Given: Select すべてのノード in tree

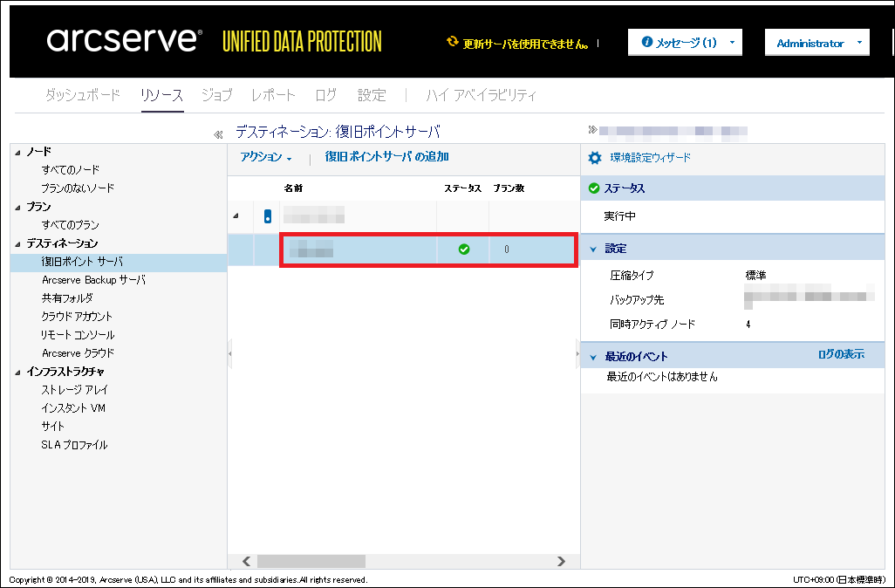Looking at the screenshot, I should pyautogui.click(x=71, y=169).
